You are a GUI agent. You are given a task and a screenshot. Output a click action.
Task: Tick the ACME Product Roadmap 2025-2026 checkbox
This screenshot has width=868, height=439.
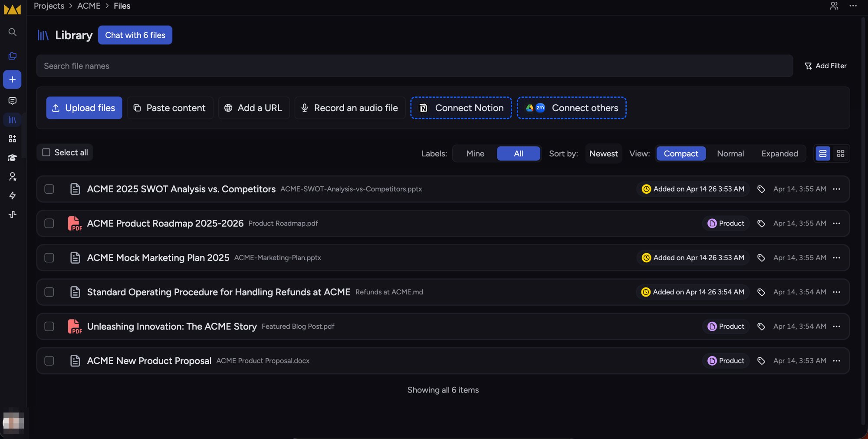[49, 224]
